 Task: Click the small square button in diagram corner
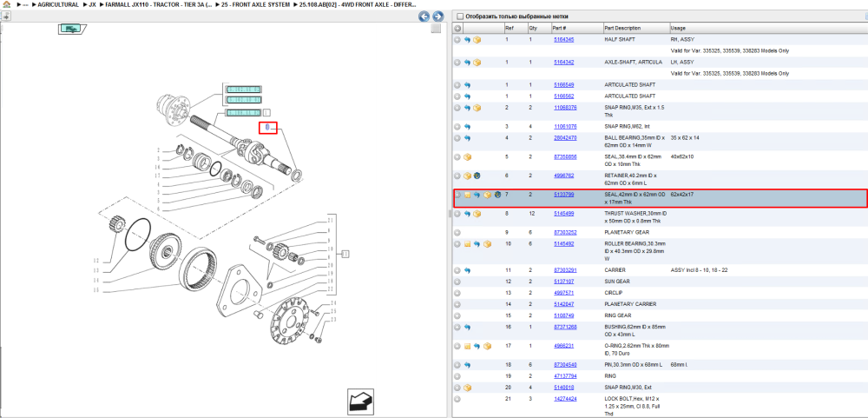click(x=437, y=29)
